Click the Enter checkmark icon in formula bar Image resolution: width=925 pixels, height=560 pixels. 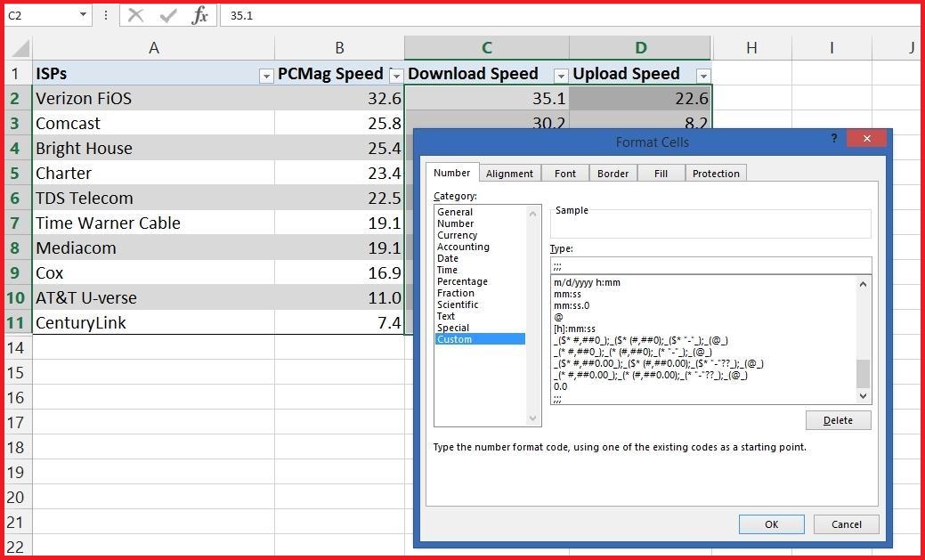pos(168,15)
